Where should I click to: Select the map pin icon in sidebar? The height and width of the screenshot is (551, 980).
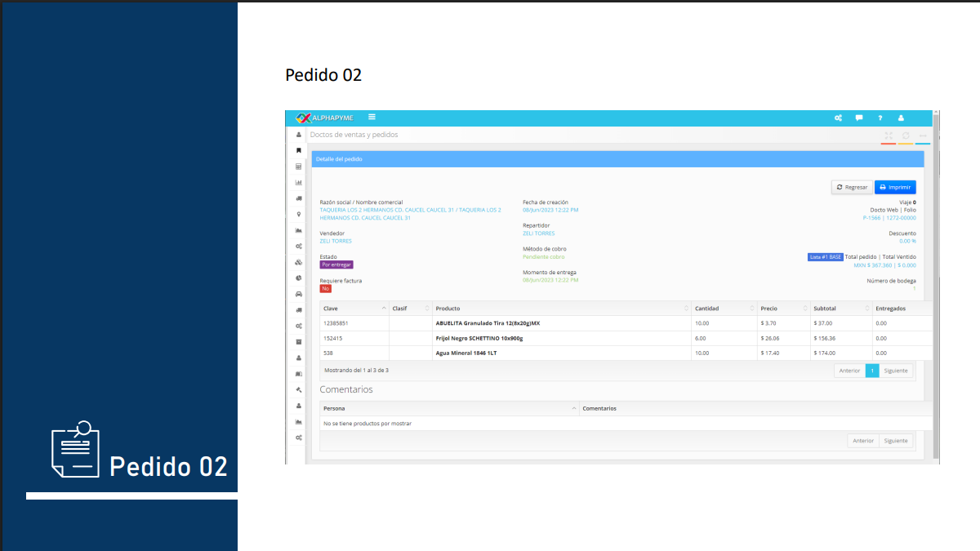click(x=299, y=214)
